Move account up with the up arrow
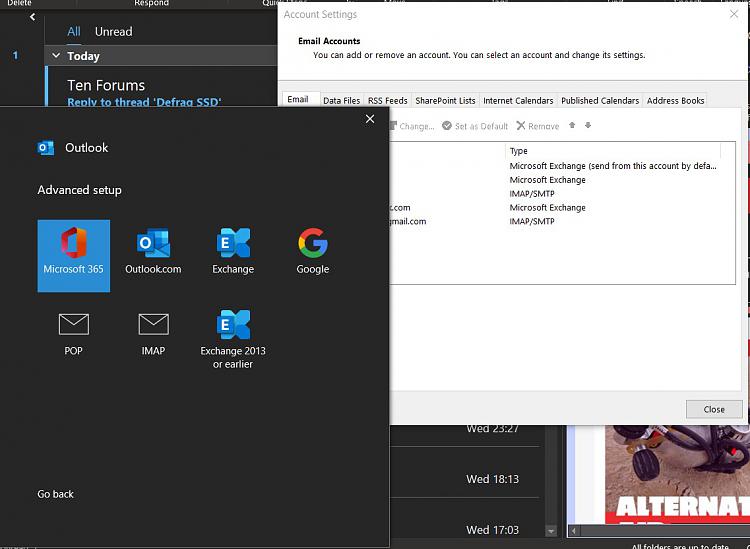Screen dimensions: 750x549 click(x=572, y=125)
